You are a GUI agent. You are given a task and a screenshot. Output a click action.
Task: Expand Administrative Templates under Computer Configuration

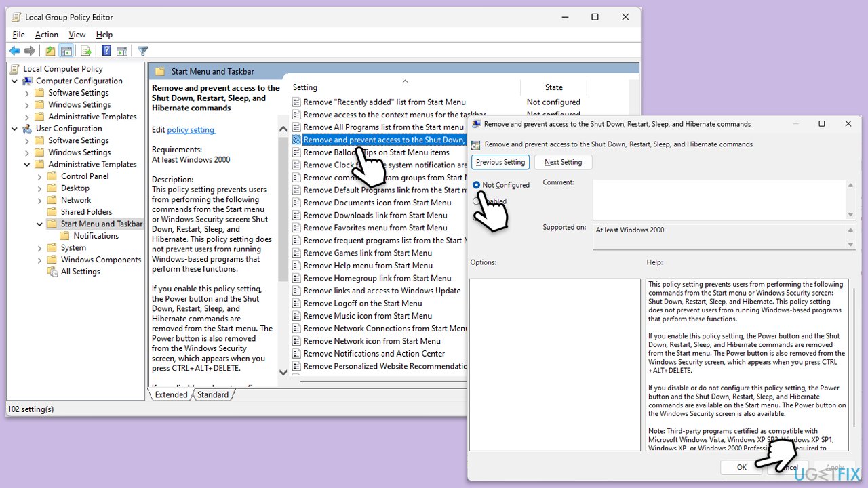pos(27,117)
